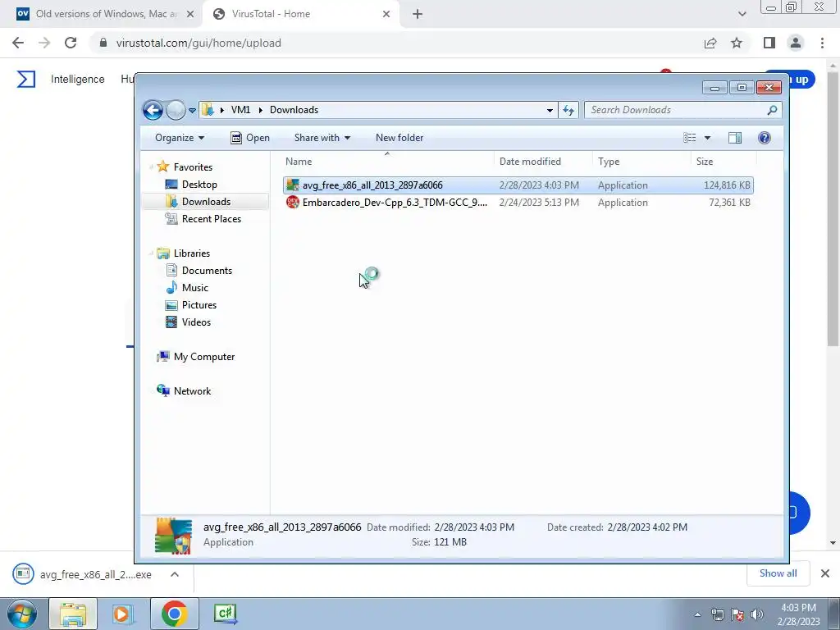The width and height of the screenshot is (840, 630).
Task: Close the VirusTotal tab
Action: pos(386,15)
